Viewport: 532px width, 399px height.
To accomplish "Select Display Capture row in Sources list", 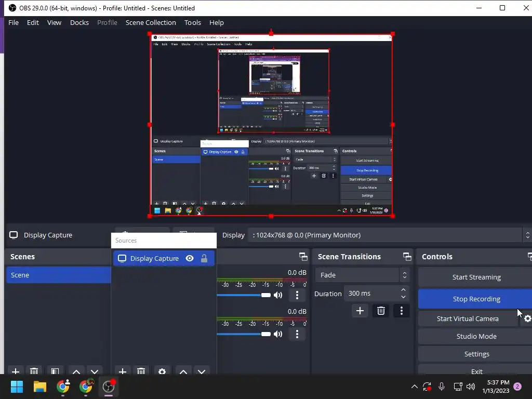I will point(164,259).
